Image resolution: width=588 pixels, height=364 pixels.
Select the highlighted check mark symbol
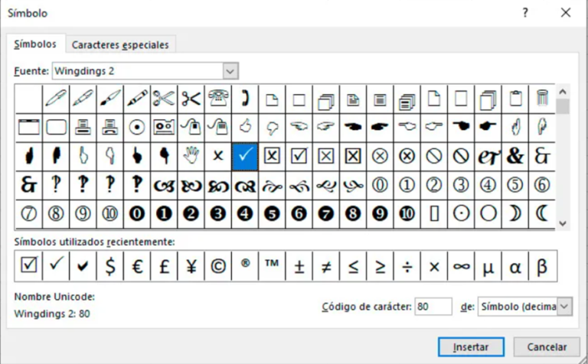point(244,154)
